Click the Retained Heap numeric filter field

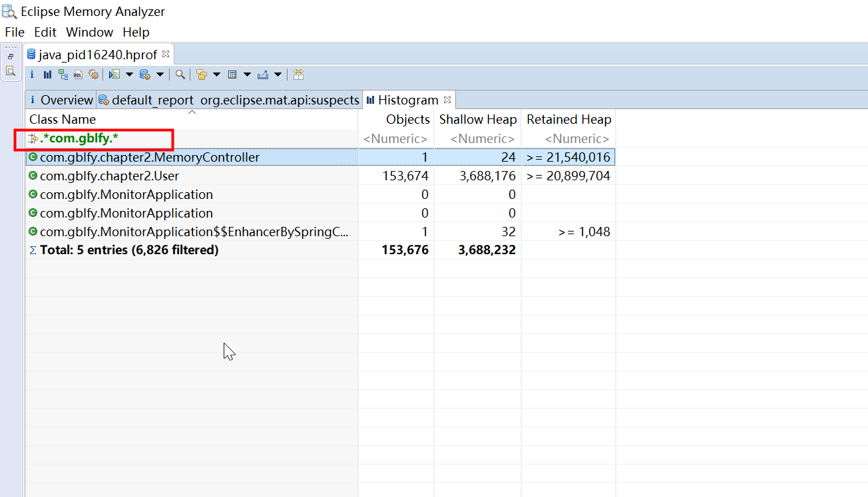568,139
